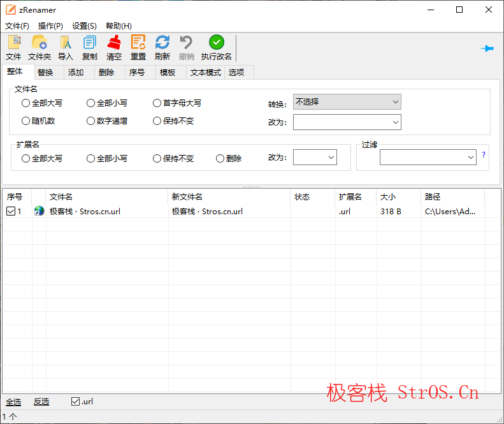This screenshot has width=504, height=424.
Task: Minimize the zRenamer window
Action: 431,10
